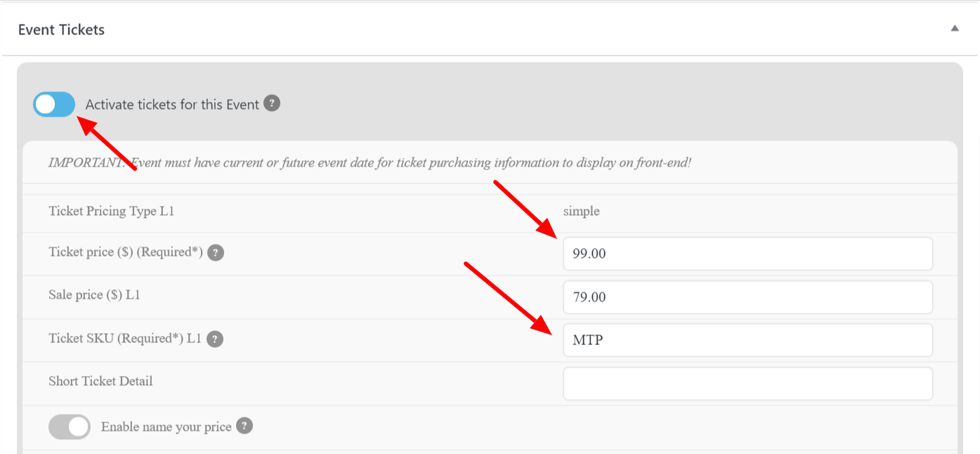Open help icon beside Activate tickets
980x454 pixels.
coord(272,103)
